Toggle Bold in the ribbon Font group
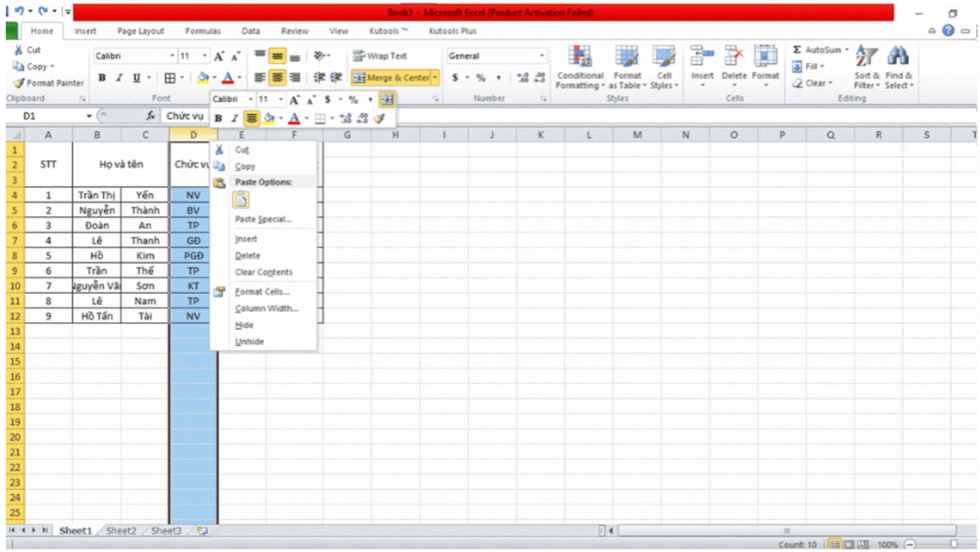 coord(102,78)
